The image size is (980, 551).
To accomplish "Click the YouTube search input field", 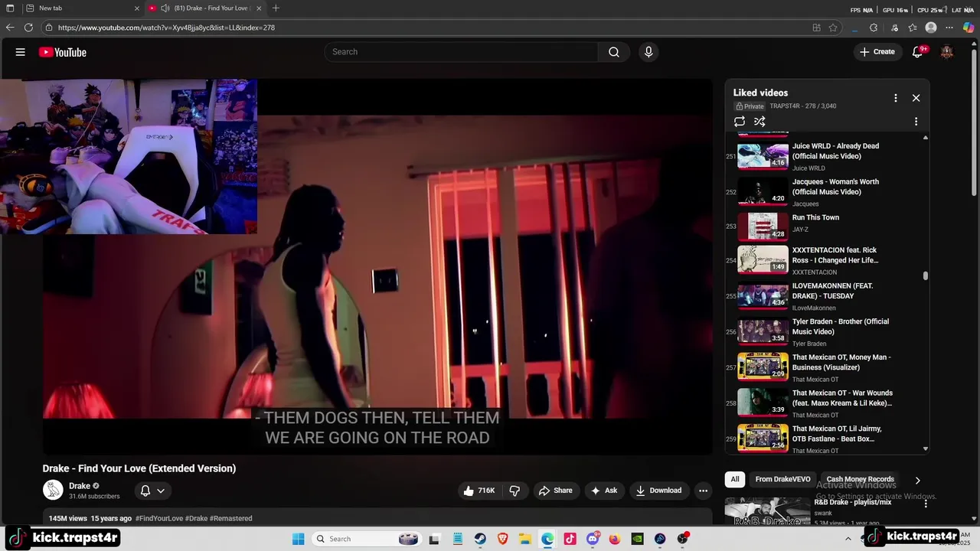I will tap(462, 52).
